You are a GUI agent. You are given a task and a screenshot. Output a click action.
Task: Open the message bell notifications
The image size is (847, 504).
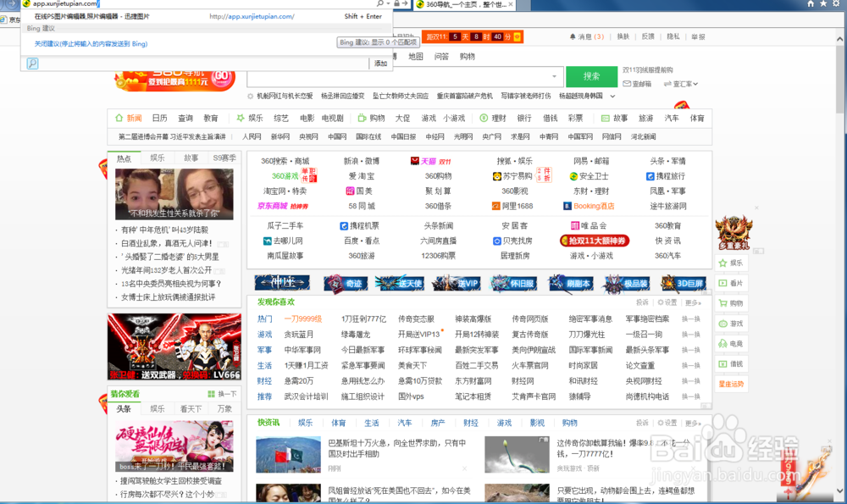tap(573, 36)
